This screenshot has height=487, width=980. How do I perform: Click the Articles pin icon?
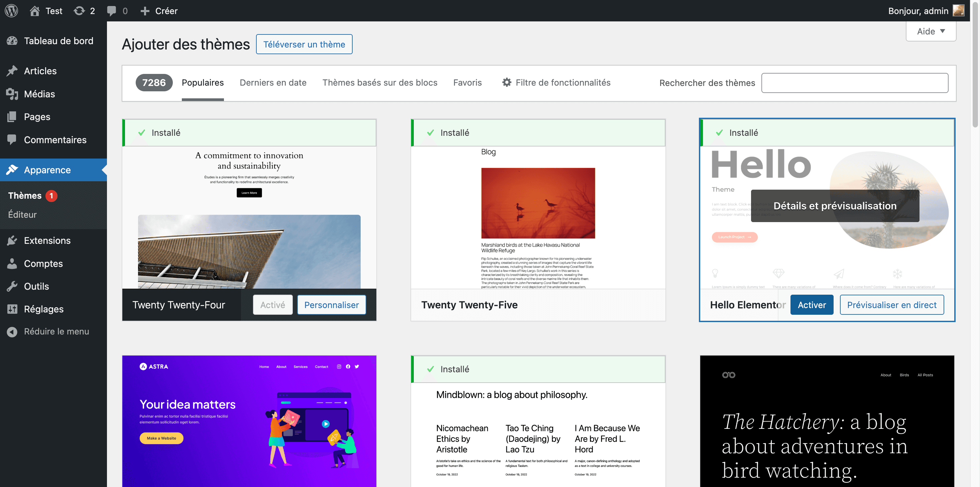click(x=12, y=71)
